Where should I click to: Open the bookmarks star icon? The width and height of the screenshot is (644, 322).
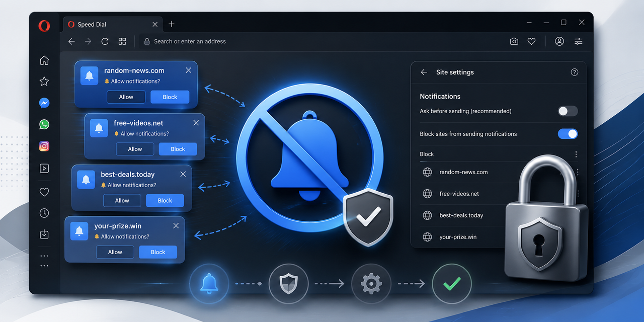44,82
